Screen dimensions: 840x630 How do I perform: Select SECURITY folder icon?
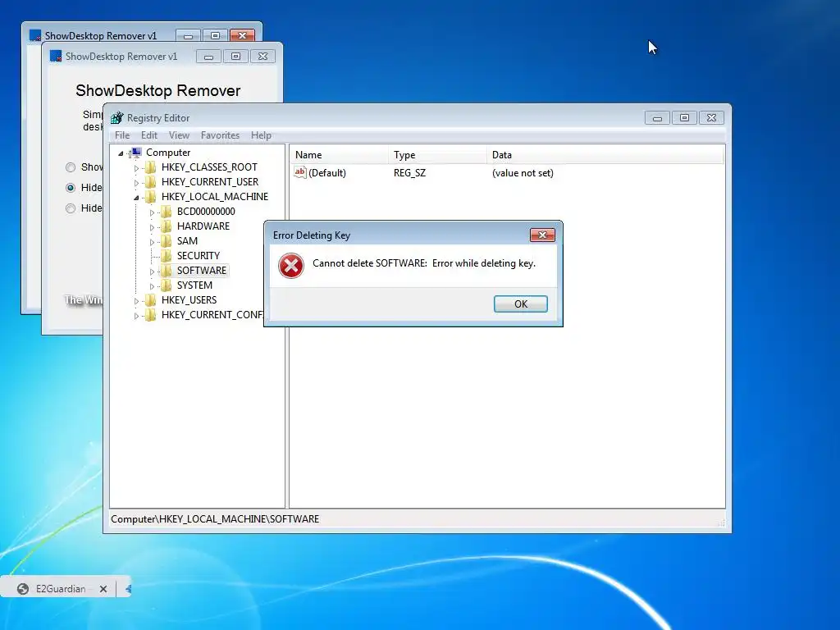click(167, 256)
